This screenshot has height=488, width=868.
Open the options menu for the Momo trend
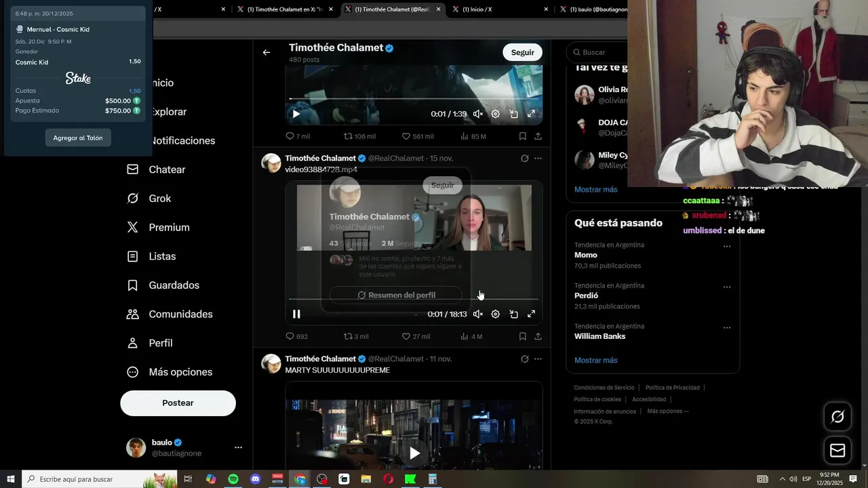click(x=727, y=246)
